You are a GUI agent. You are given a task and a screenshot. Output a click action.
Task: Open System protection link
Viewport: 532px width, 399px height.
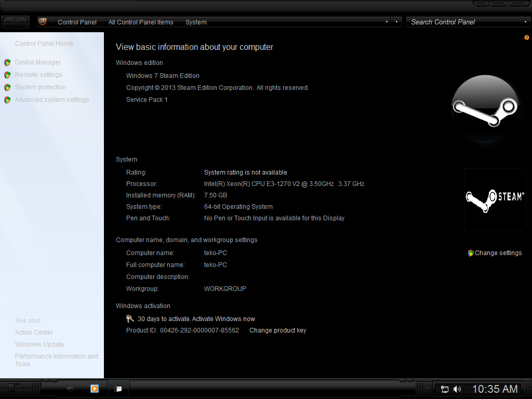coord(41,87)
